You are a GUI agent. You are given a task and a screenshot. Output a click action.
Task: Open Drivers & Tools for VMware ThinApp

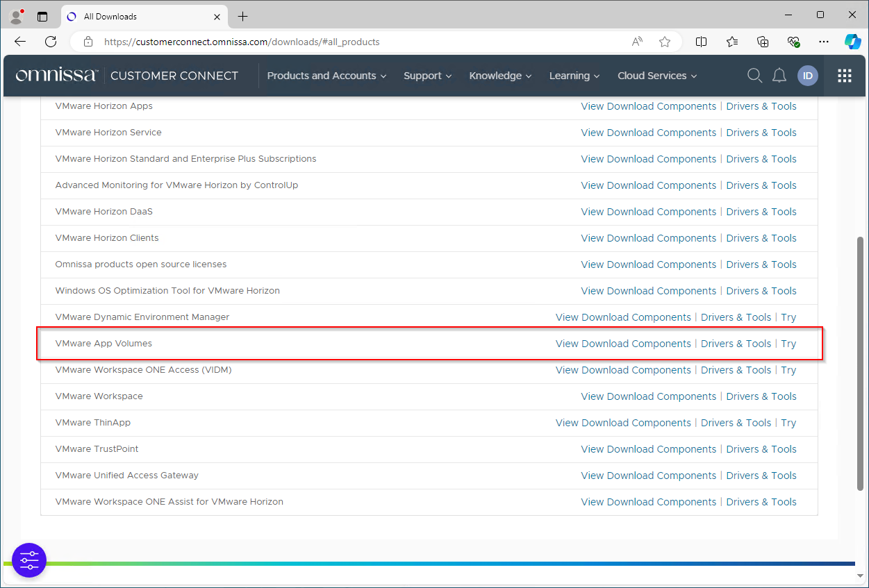[736, 422]
